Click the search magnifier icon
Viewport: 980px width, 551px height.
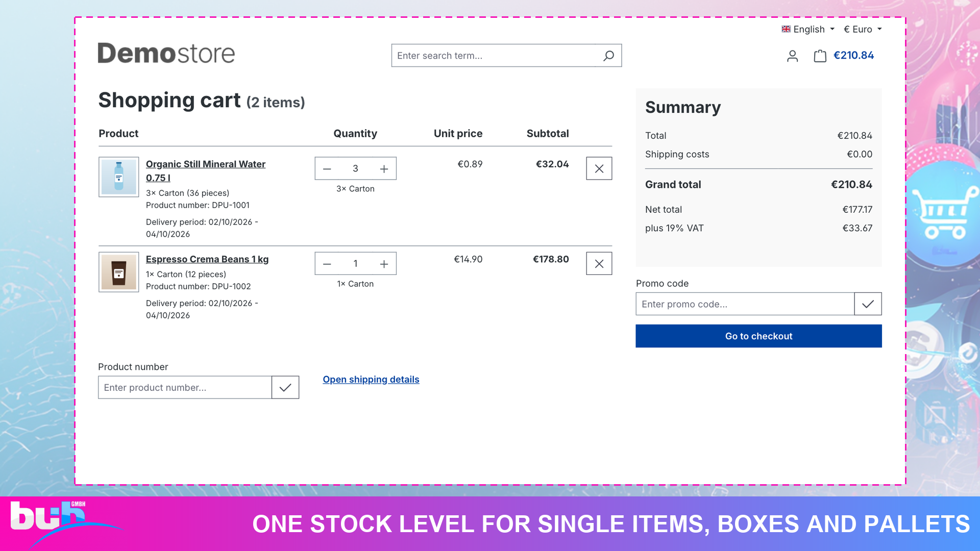tap(608, 56)
